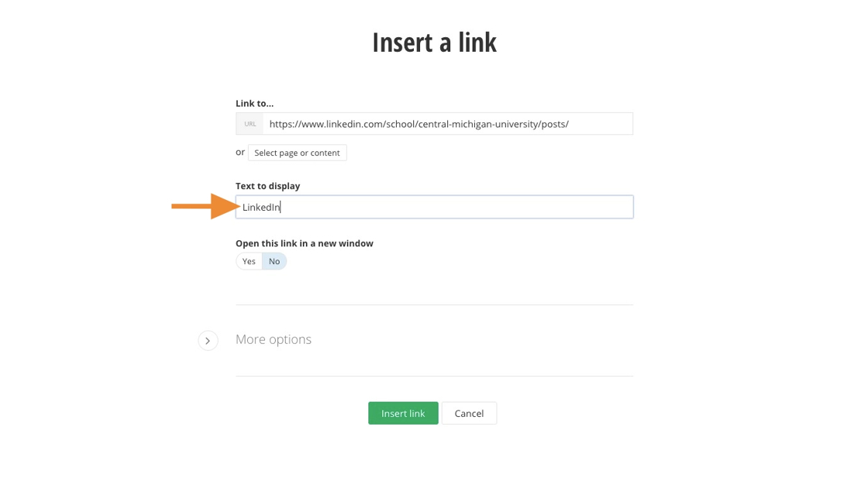Viewport: 868px width, 485px height.
Task: Click the 'Text to display' label
Action: (x=267, y=186)
